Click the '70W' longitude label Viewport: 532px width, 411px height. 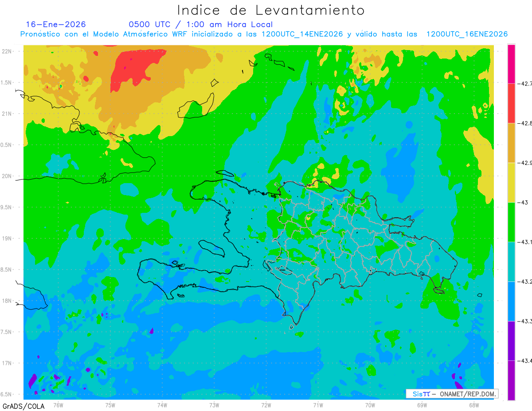click(370, 405)
